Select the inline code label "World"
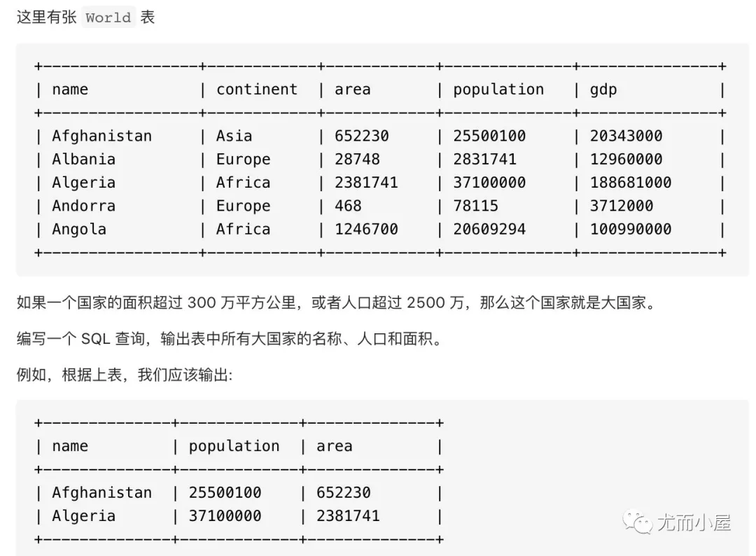756x556 pixels. pyautogui.click(x=106, y=17)
